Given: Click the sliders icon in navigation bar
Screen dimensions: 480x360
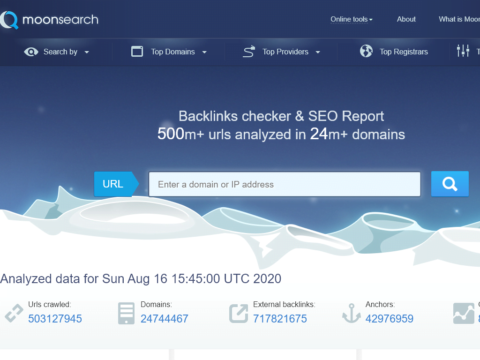Looking at the screenshot, I should tap(463, 51).
